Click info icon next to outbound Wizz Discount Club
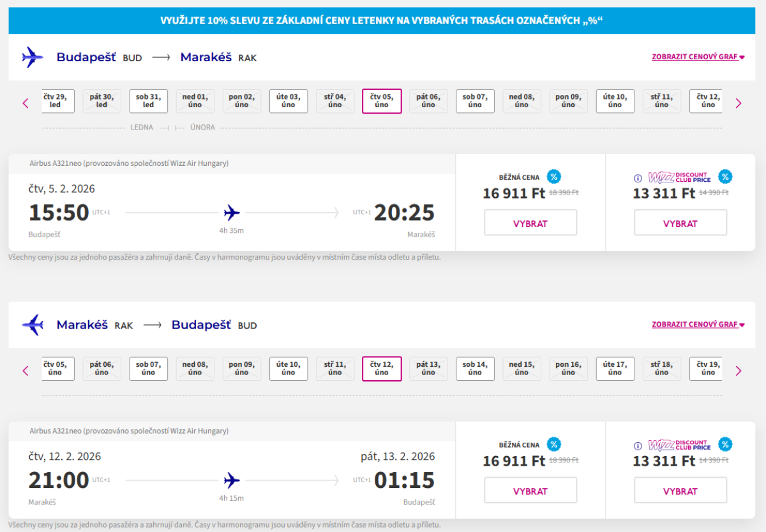 click(638, 178)
